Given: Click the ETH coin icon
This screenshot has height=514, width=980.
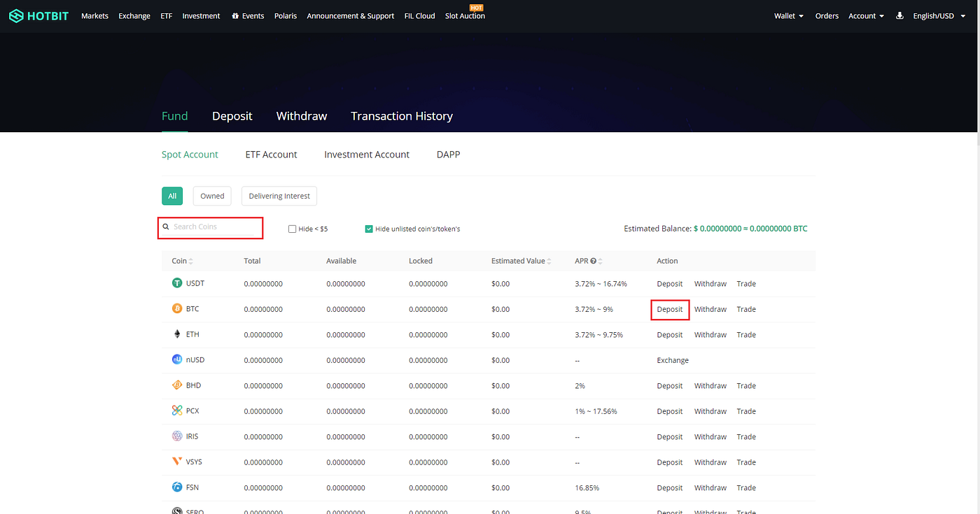Looking at the screenshot, I should point(177,334).
